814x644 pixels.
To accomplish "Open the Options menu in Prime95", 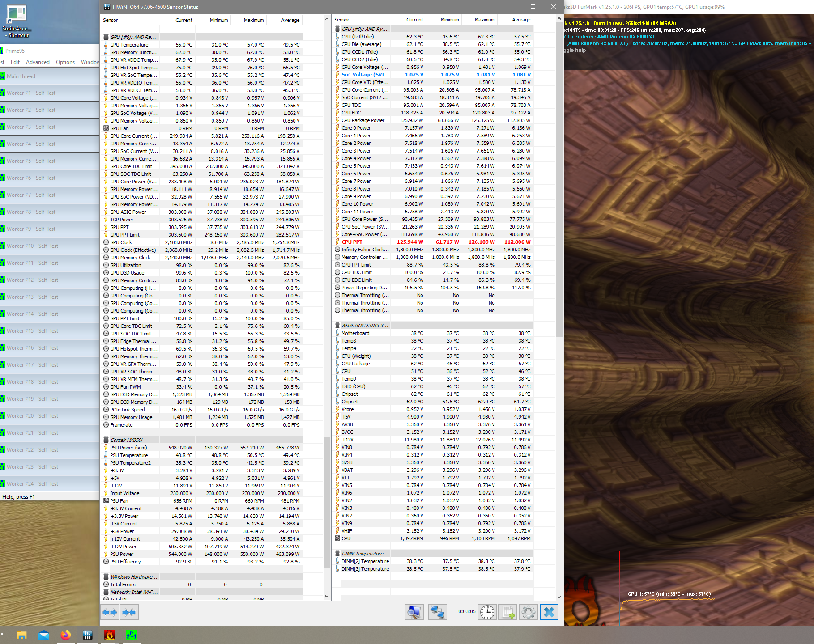I will click(65, 62).
